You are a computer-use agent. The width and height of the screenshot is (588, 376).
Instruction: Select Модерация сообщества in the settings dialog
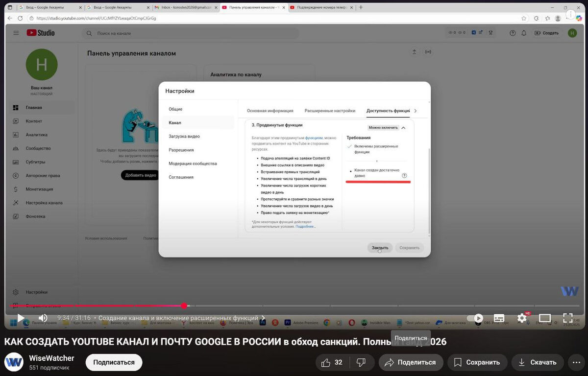click(x=197, y=164)
